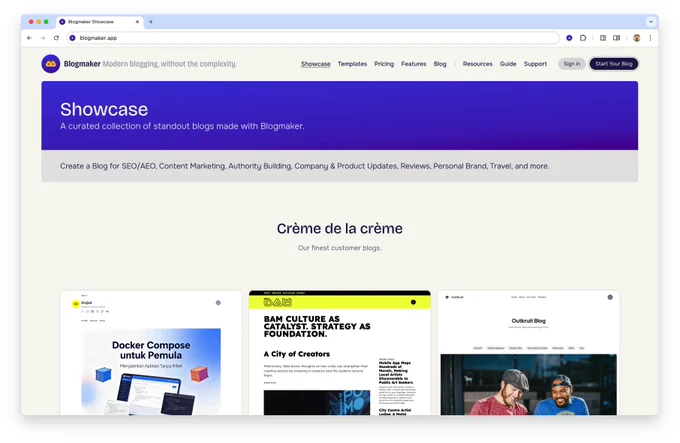
Task: Open a new tab with plus icon
Action: 151,22
